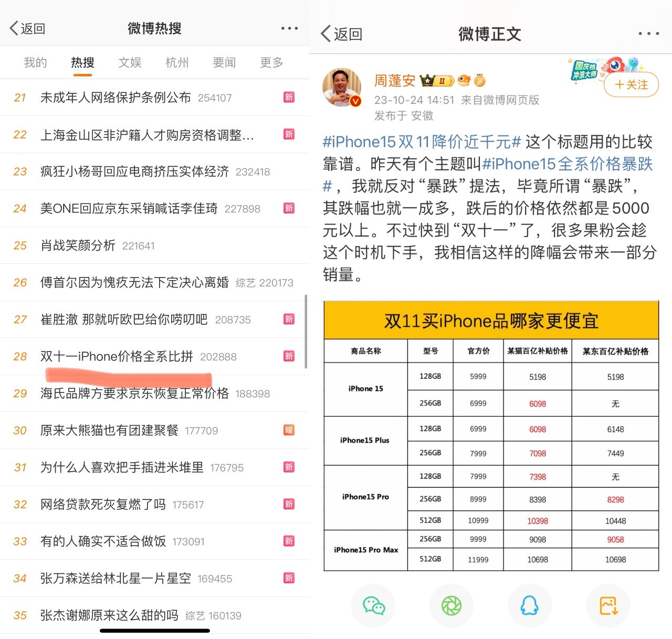Share via the Moments aperture icon
672x639 pixels.
point(451,605)
